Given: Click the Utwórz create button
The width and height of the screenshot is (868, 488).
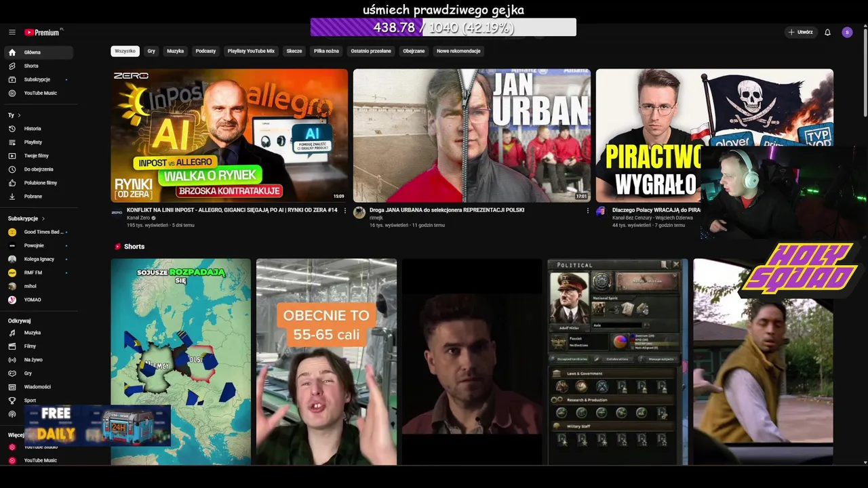Looking at the screenshot, I should pos(800,32).
